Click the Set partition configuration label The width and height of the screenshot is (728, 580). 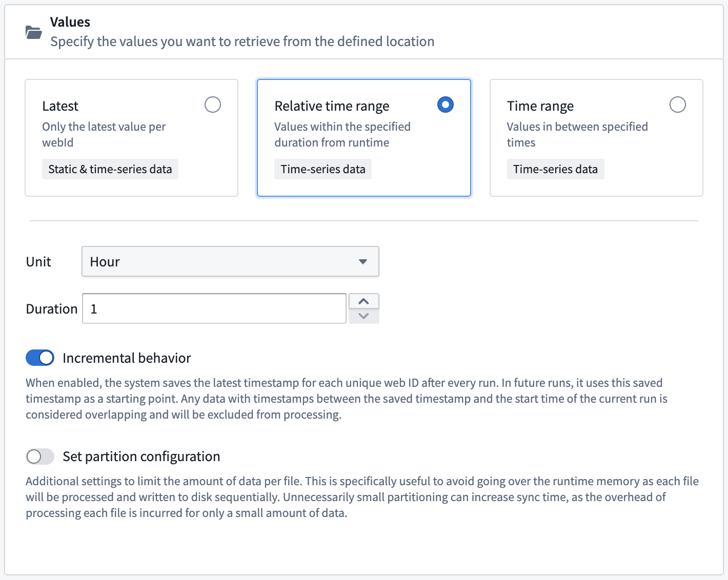[141, 456]
